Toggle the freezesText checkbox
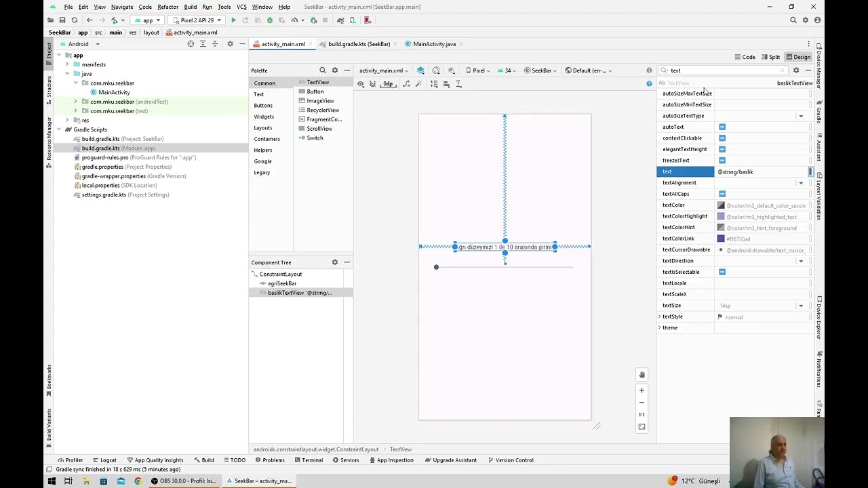The height and width of the screenshot is (488, 868). (x=722, y=161)
